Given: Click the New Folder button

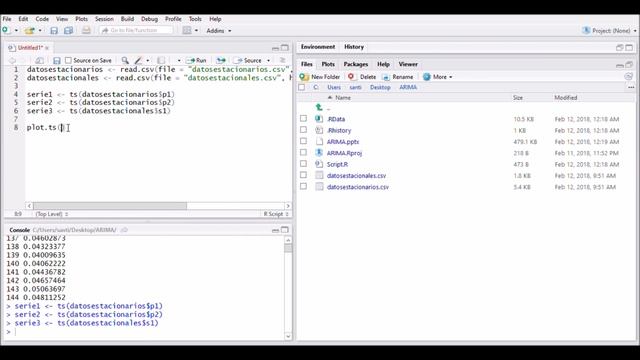Looking at the screenshot, I should (x=320, y=77).
